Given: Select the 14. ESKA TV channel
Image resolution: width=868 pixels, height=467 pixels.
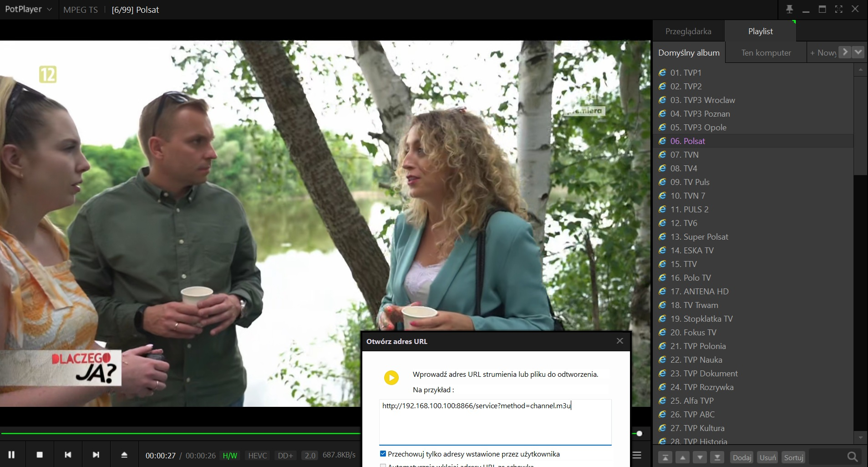Looking at the screenshot, I should pos(753,250).
